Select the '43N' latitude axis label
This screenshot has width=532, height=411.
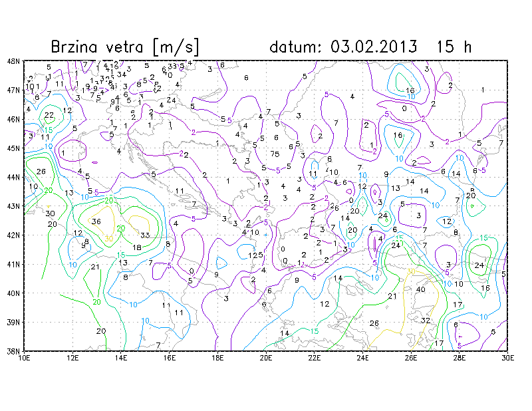tap(13, 206)
